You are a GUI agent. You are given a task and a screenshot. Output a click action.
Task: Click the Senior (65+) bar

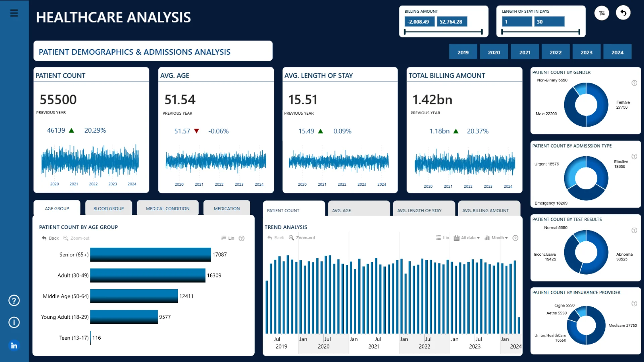click(x=150, y=255)
